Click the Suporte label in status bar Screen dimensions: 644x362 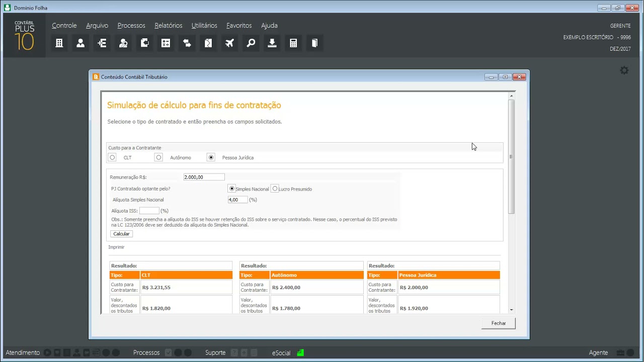click(215, 353)
